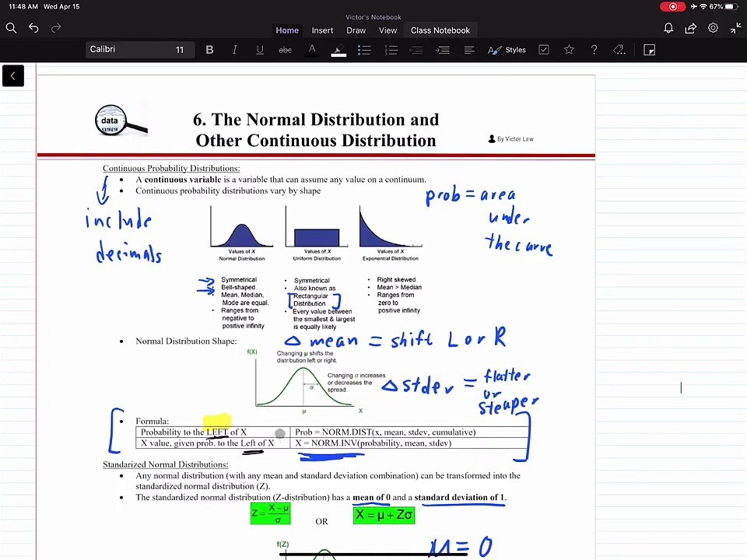Open settings gear icon

click(x=713, y=28)
